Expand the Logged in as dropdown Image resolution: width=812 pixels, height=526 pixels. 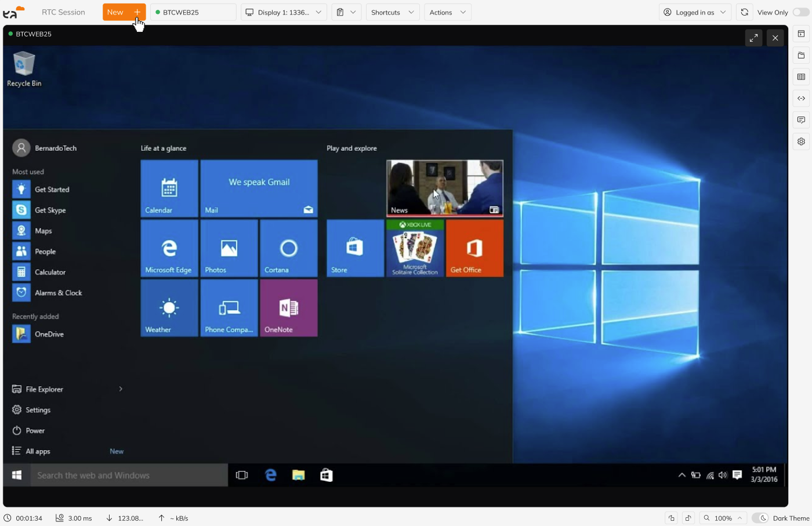(694, 12)
